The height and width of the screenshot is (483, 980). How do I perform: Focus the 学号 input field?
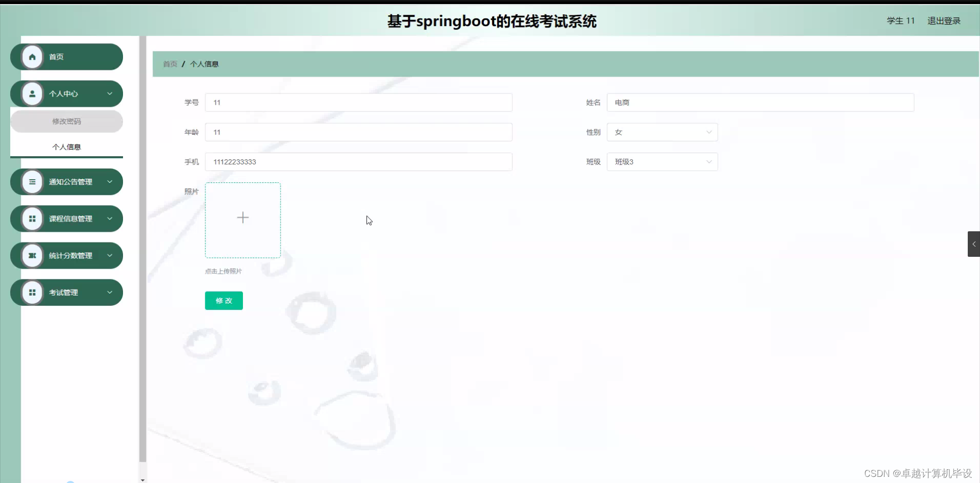coord(359,103)
